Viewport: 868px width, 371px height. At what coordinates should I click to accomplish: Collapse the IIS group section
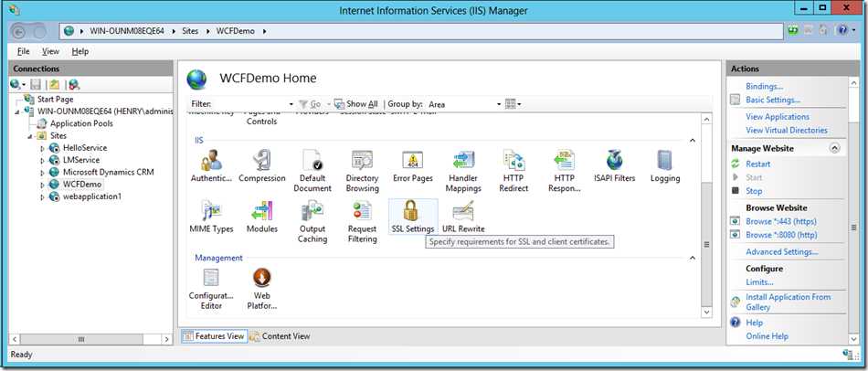(692, 141)
